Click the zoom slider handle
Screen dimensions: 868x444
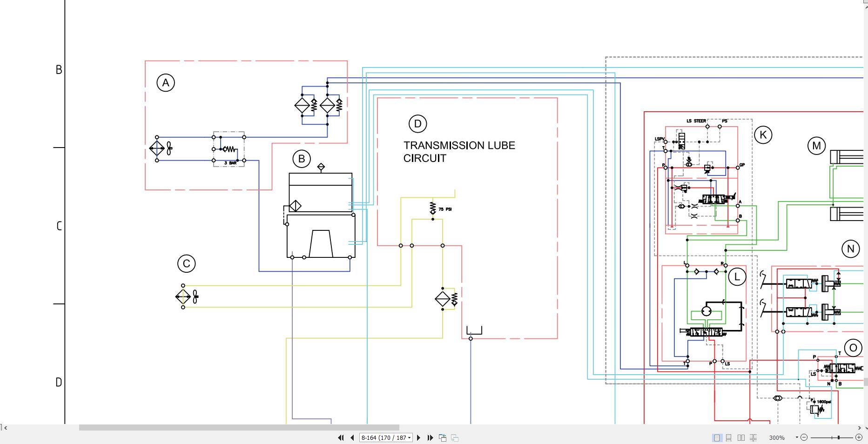(839, 437)
